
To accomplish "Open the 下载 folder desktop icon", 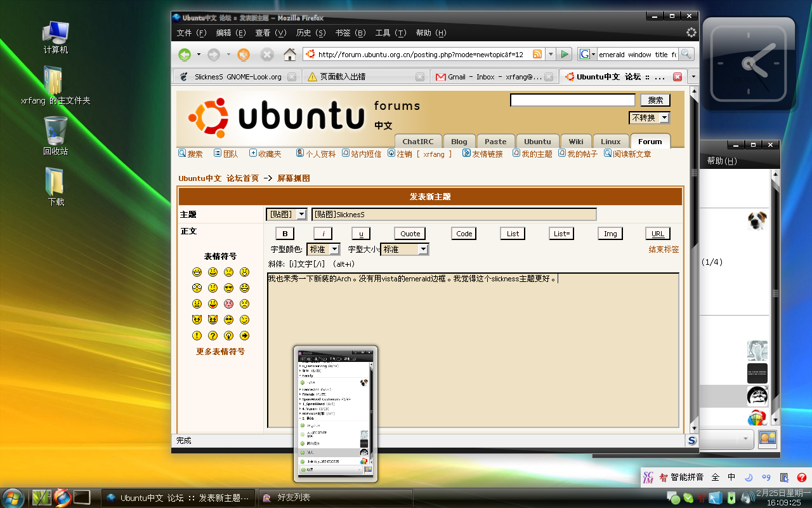I will [x=55, y=187].
